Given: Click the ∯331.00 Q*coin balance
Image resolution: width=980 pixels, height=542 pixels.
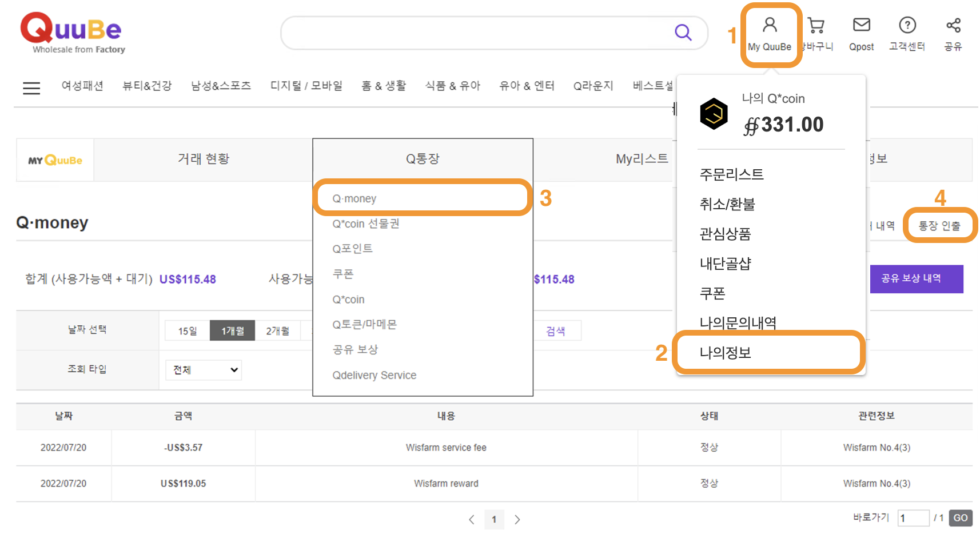Looking at the screenshot, I should click(x=783, y=125).
